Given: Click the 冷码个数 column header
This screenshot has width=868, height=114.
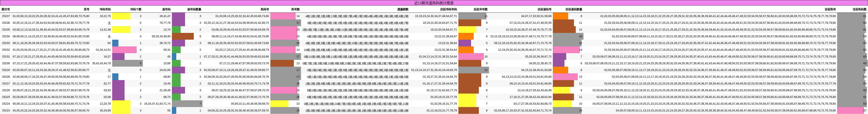Looking at the screenshot, I should click(136, 9).
